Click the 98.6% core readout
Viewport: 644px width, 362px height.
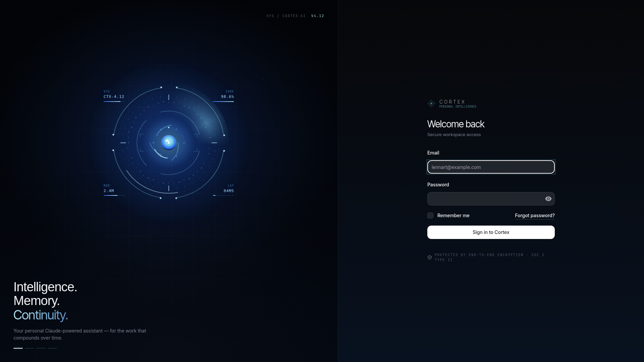click(x=227, y=97)
